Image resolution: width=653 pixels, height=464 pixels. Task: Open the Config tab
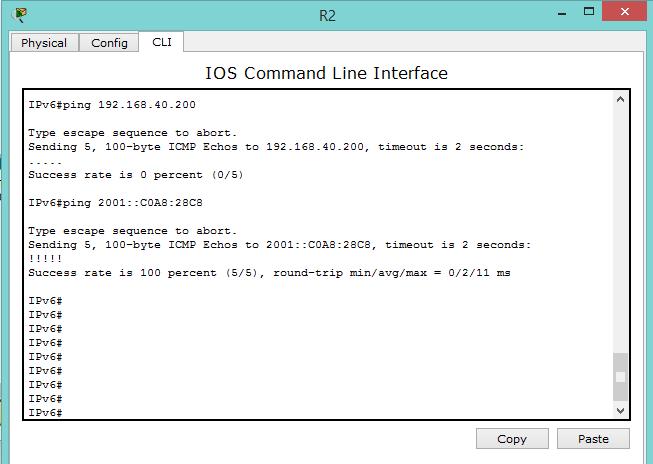[x=109, y=42]
